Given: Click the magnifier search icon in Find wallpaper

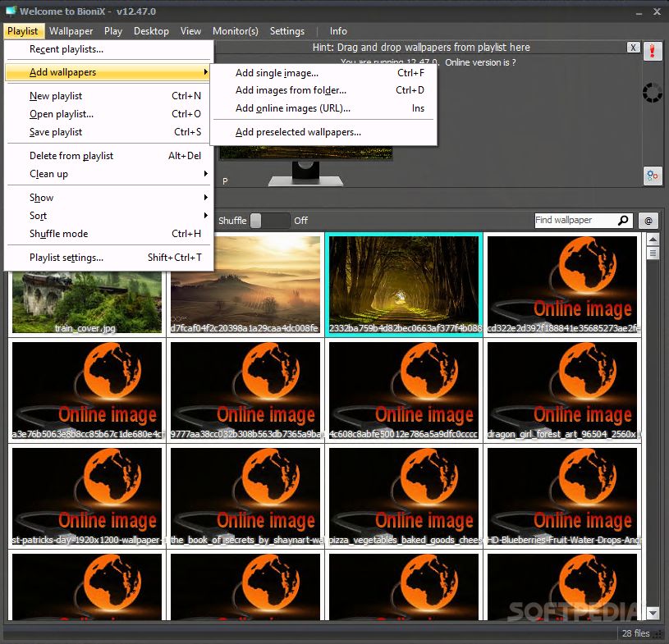Looking at the screenshot, I should pos(623,220).
